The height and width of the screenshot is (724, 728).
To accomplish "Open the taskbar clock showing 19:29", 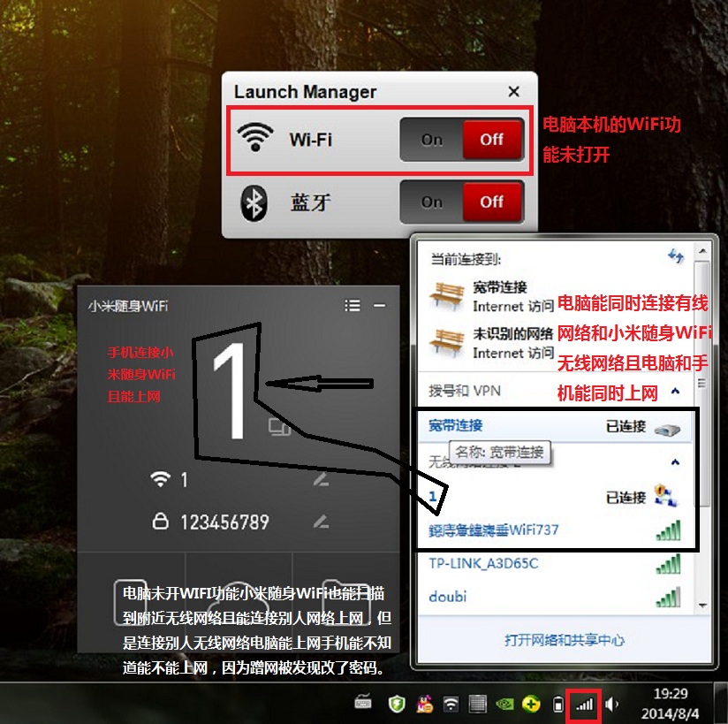I will 670,704.
